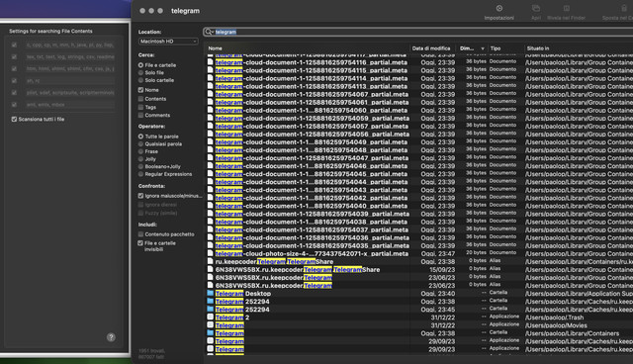Select row telegram-cloud-document ending 754056_partial.meta
The height and width of the screenshot is (364, 633).
coord(419,134)
